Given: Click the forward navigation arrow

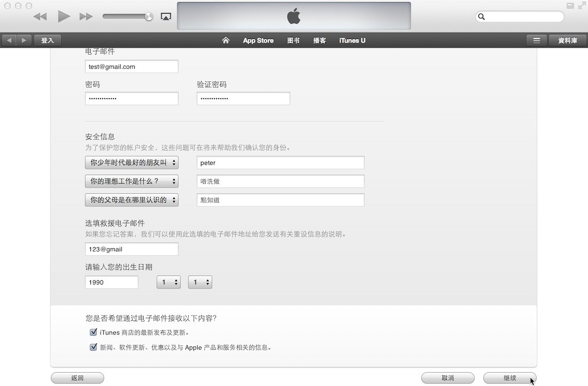Looking at the screenshot, I should 24,41.
